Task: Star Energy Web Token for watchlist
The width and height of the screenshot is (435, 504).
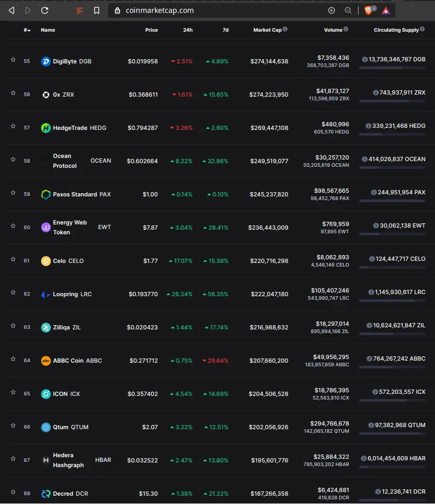Action: 13,226
